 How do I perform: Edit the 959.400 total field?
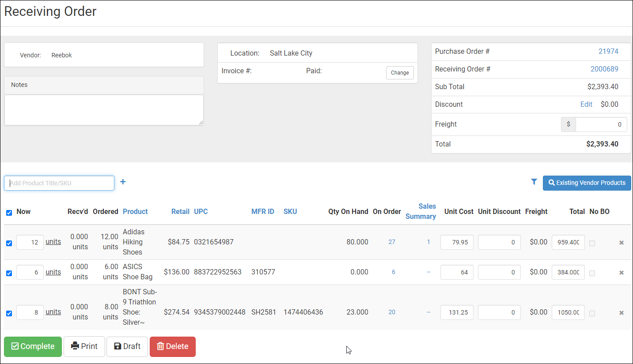click(568, 242)
